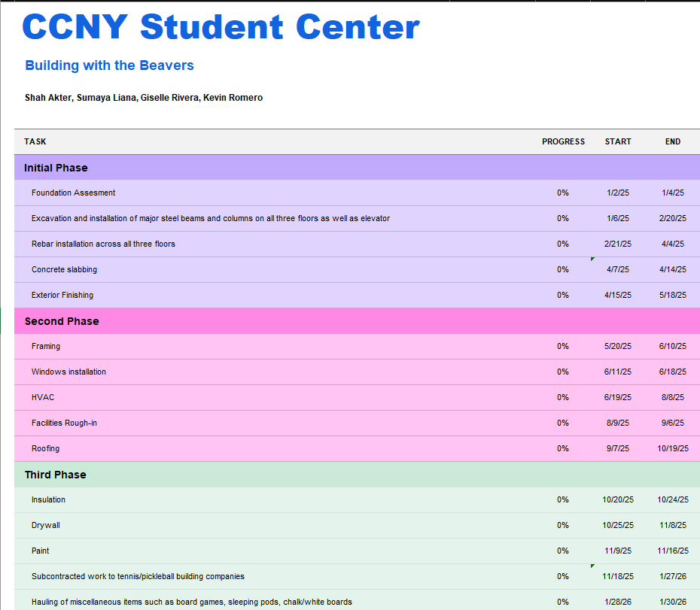Click the START column header
700x610 pixels.
coord(618,141)
